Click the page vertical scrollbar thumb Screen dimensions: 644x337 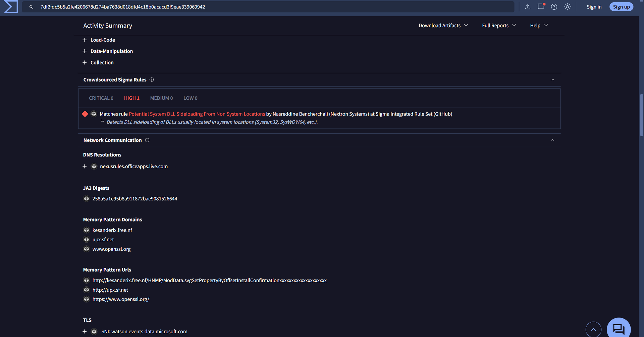pyautogui.click(x=641, y=115)
